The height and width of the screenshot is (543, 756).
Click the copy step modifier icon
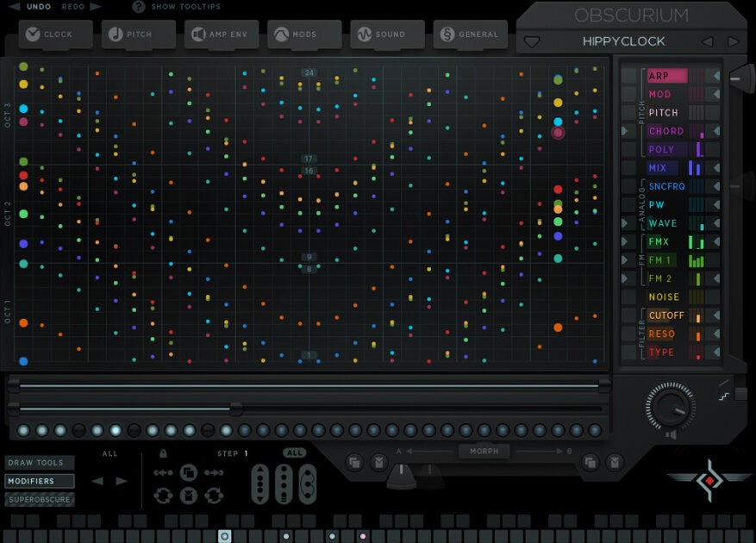point(189,472)
